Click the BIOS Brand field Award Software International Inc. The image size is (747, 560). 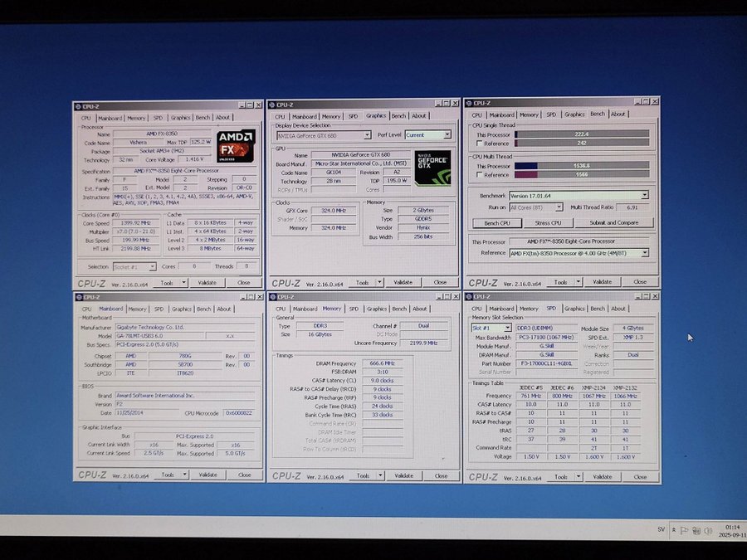[185, 395]
